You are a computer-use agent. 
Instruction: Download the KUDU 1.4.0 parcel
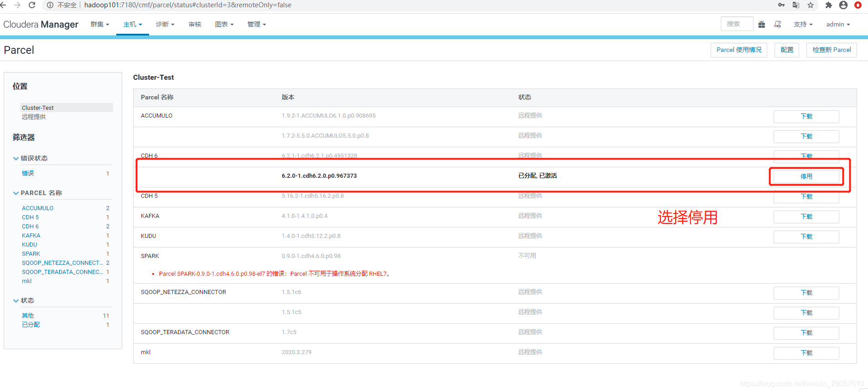(806, 237)
